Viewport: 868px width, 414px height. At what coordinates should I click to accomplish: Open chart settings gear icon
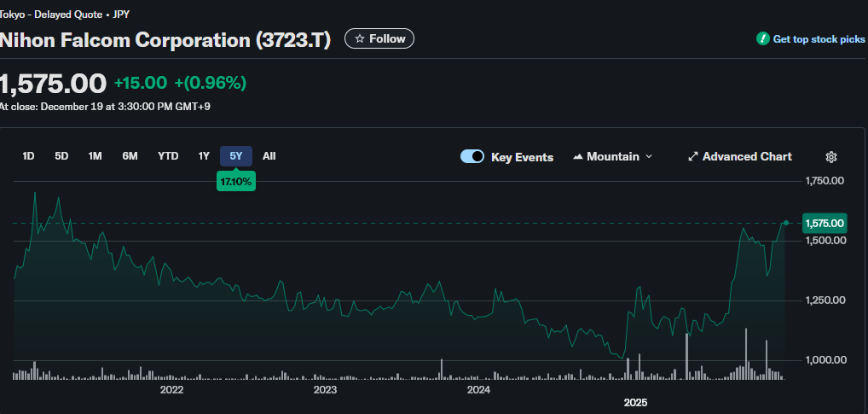831,157
